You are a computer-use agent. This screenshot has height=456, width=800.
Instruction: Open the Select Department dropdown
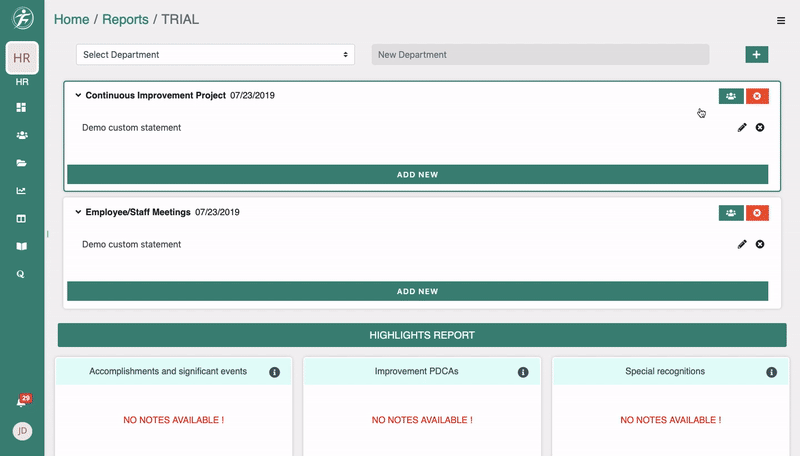215,55
